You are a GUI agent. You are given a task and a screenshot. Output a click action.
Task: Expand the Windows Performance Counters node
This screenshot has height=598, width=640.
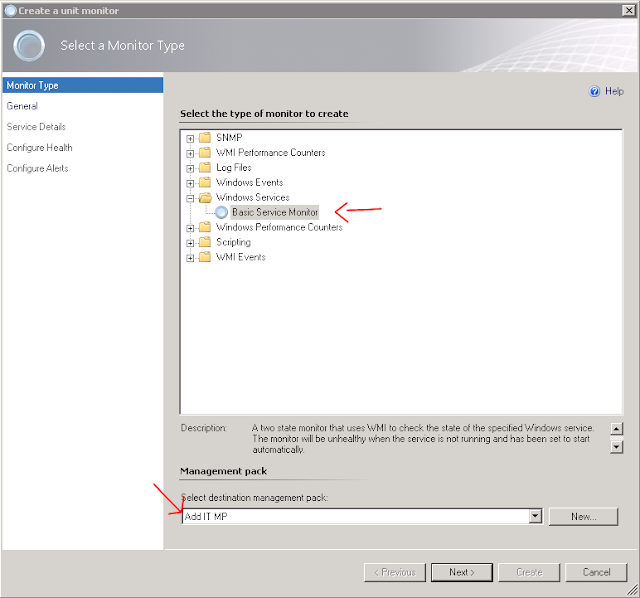pyautogui.click(x=190, y=228)
